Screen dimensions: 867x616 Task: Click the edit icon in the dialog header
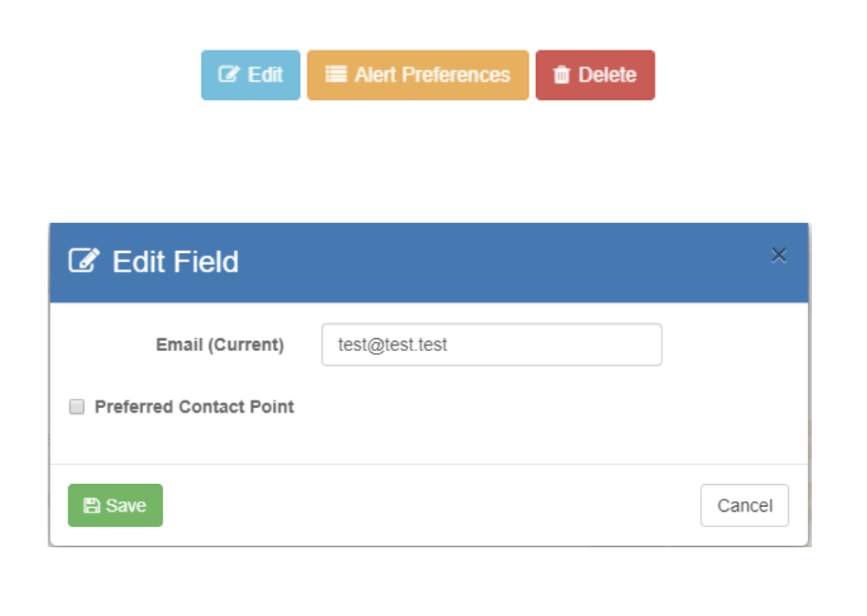(84, 261)
